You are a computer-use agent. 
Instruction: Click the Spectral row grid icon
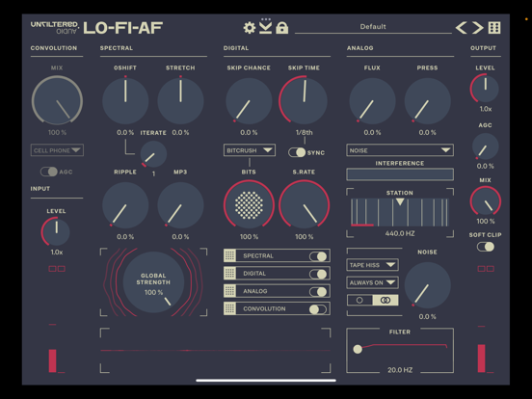(x=229, y=255)
